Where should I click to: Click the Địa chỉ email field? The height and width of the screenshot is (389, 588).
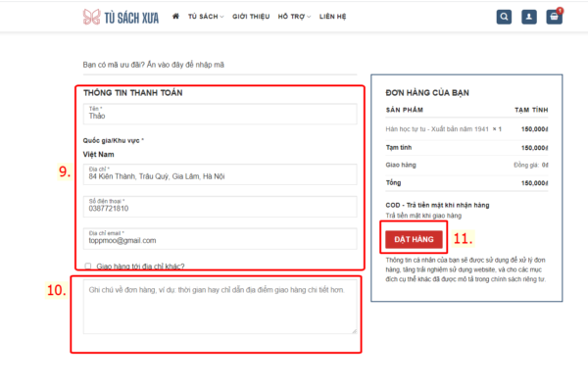tap(220, 238)
